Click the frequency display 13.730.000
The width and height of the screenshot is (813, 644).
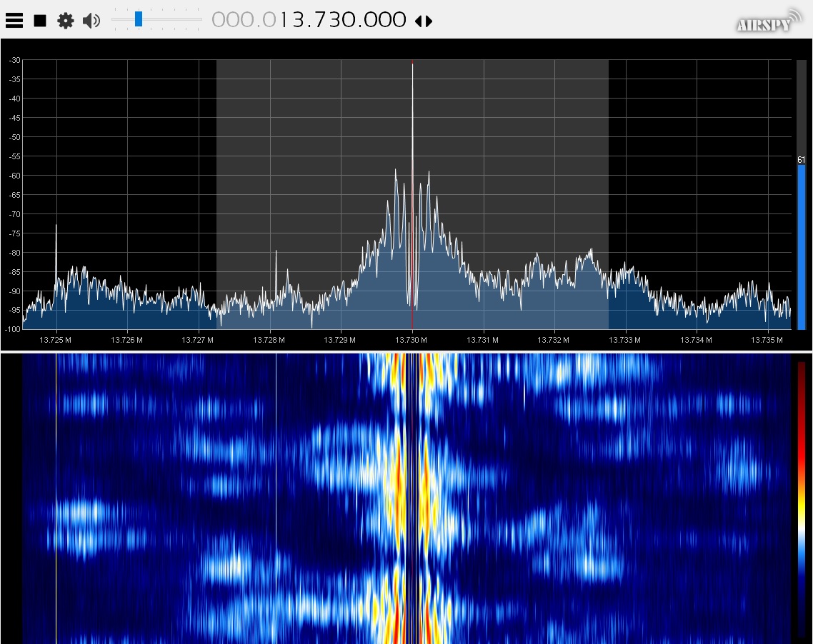click(309, 20)
